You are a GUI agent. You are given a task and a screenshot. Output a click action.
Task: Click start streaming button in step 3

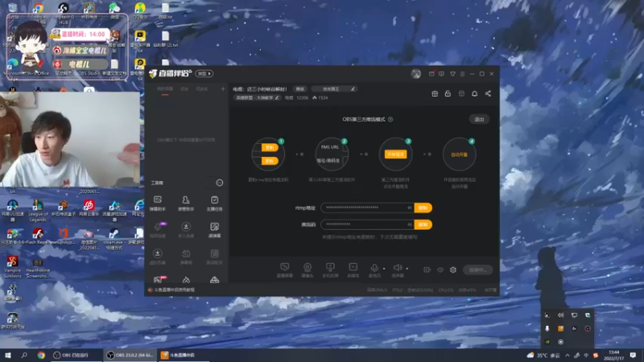click(x=395, y=154)
